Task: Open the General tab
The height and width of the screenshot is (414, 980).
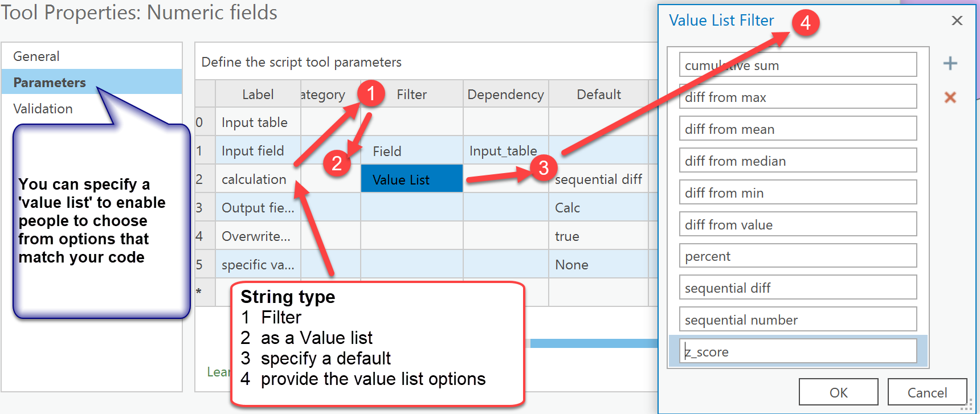Action: 36,56
